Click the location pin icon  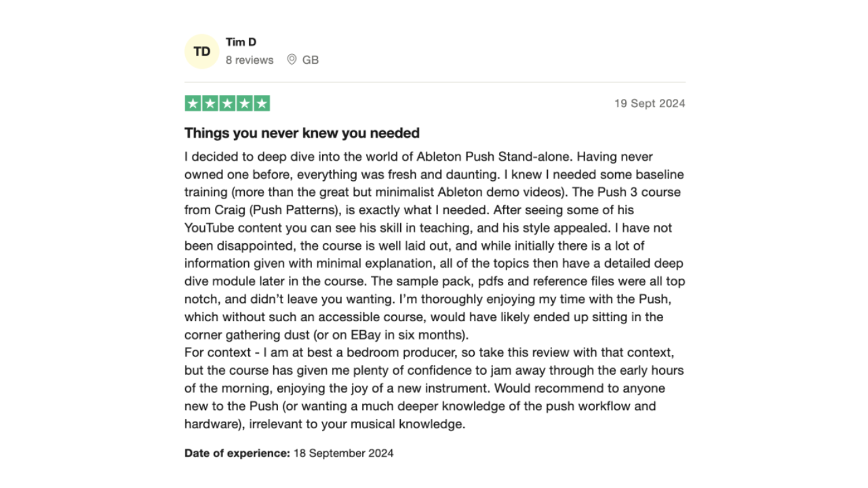[x=292, y=60]
